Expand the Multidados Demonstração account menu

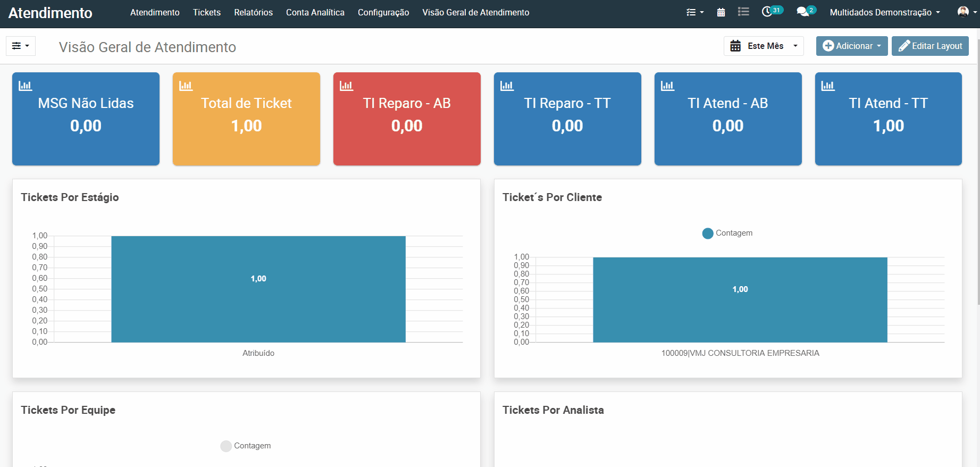(884, 12)
